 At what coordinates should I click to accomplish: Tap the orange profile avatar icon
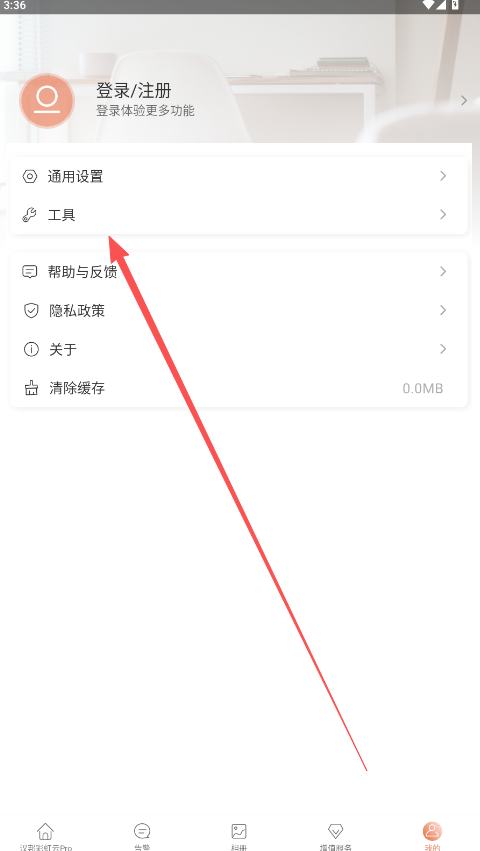click(x=47, y=100)
